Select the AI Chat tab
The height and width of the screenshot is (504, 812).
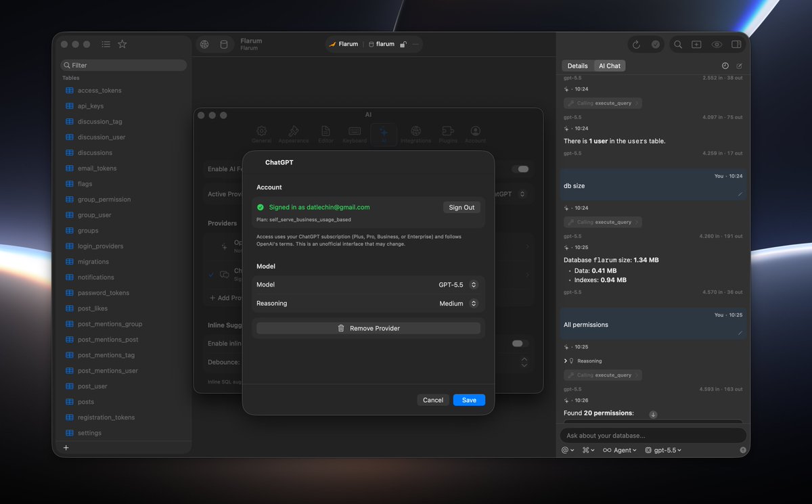point(609,66)
